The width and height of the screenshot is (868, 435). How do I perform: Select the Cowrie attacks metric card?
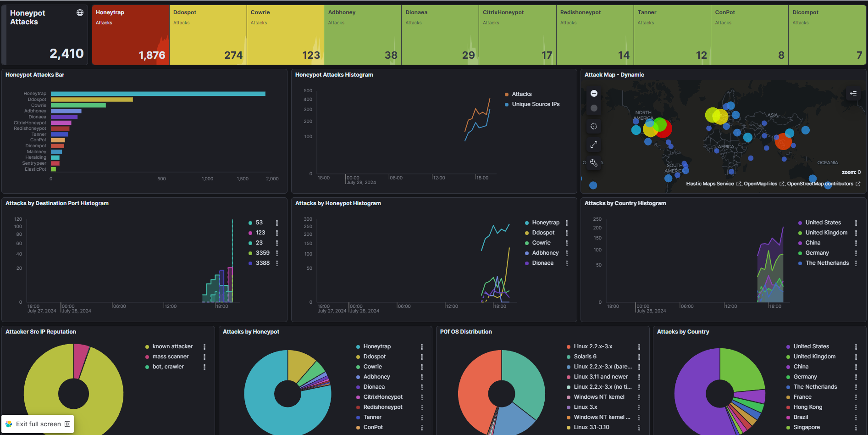285,35
